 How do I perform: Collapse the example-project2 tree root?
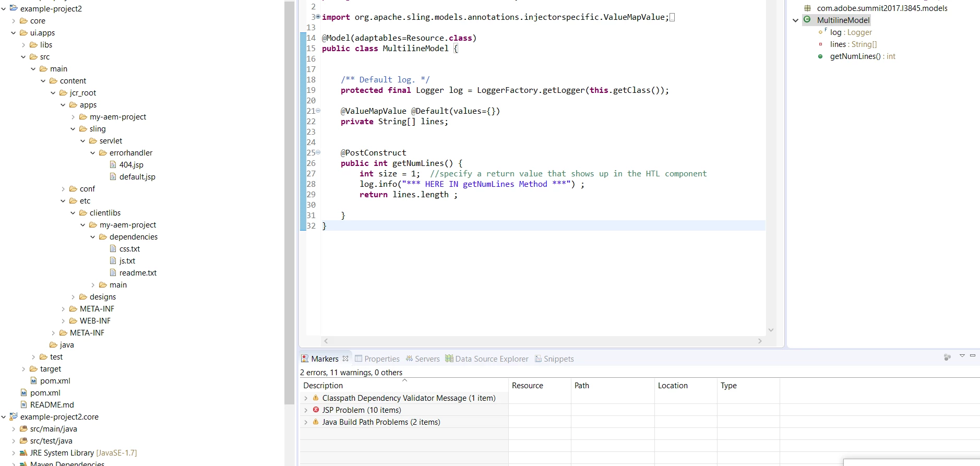[4, 9]
